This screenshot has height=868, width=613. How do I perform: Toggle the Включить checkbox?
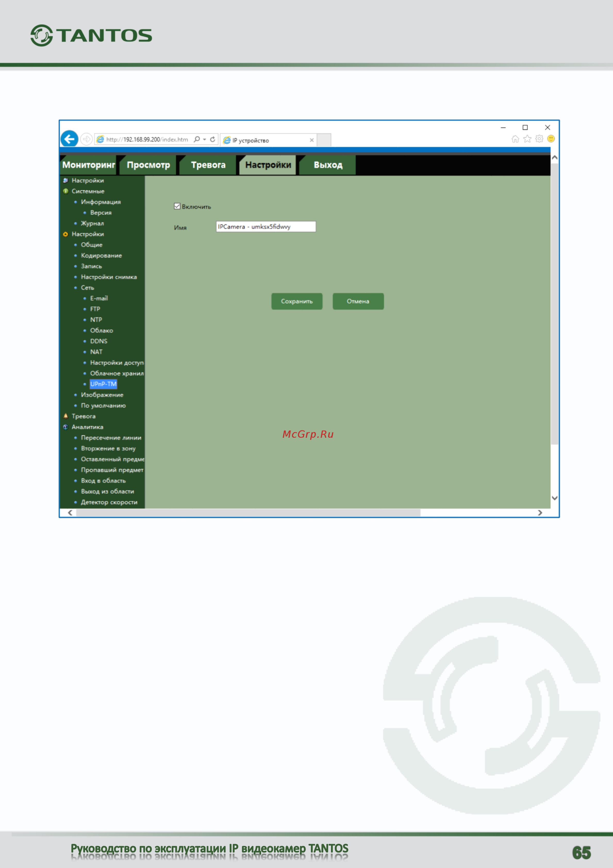point(177,206)
